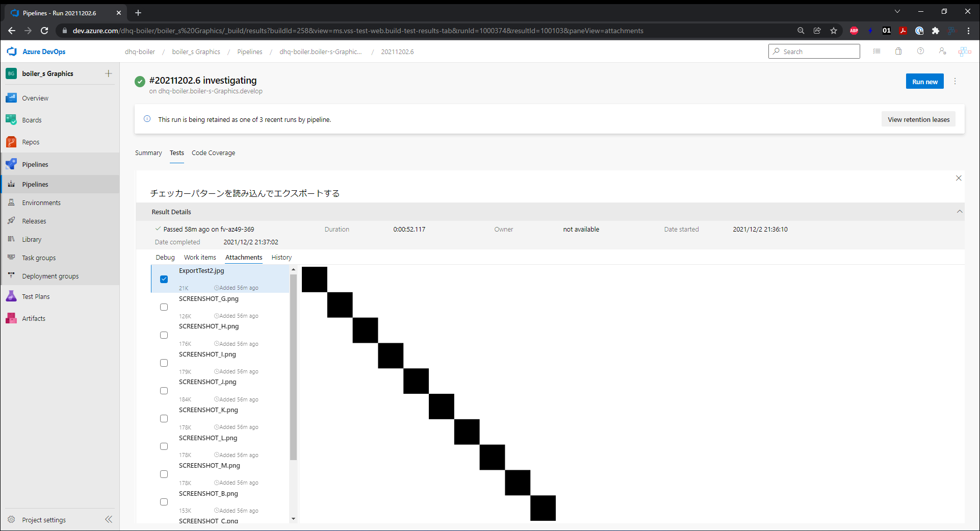The width and height of the screenshot is (980, 531).
Task: Click the Run new button
Action: 924,82
